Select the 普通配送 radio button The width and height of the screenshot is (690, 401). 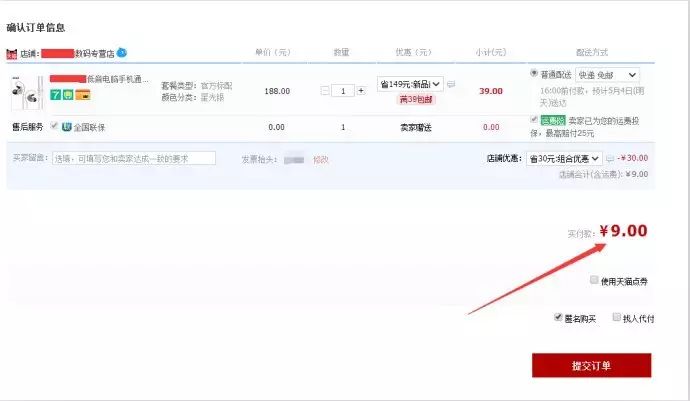(x=534, y=73)
